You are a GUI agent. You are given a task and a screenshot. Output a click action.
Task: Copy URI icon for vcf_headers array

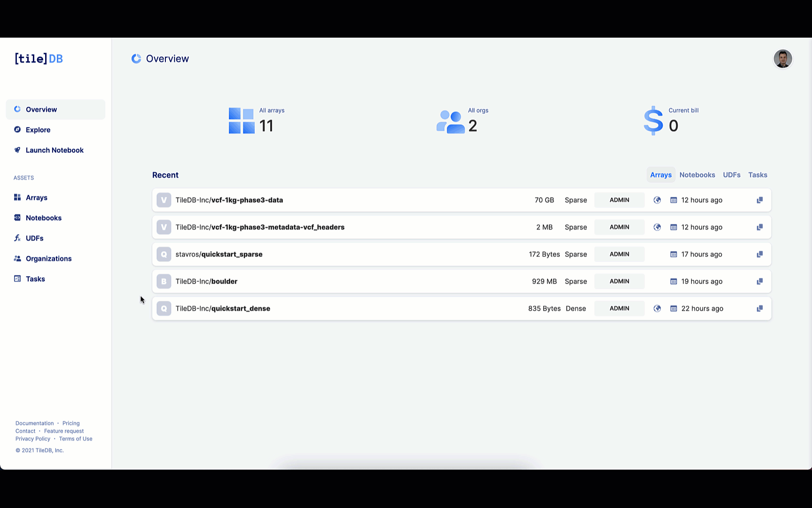pos(759,227)
